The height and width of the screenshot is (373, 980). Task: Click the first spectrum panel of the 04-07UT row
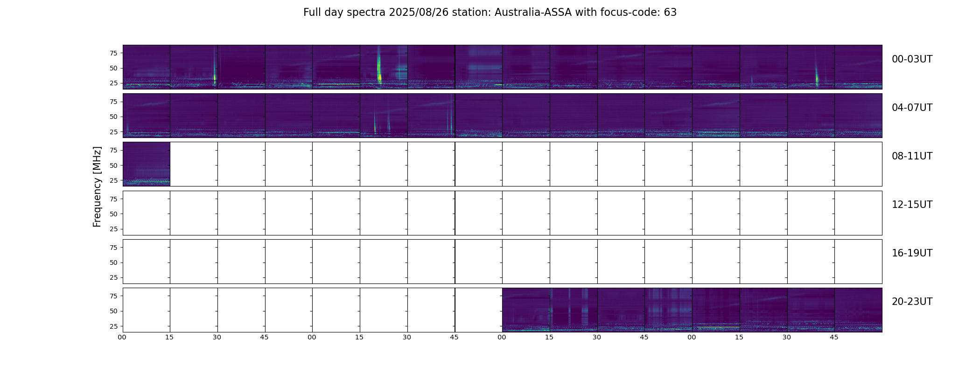tap(146, 115)
